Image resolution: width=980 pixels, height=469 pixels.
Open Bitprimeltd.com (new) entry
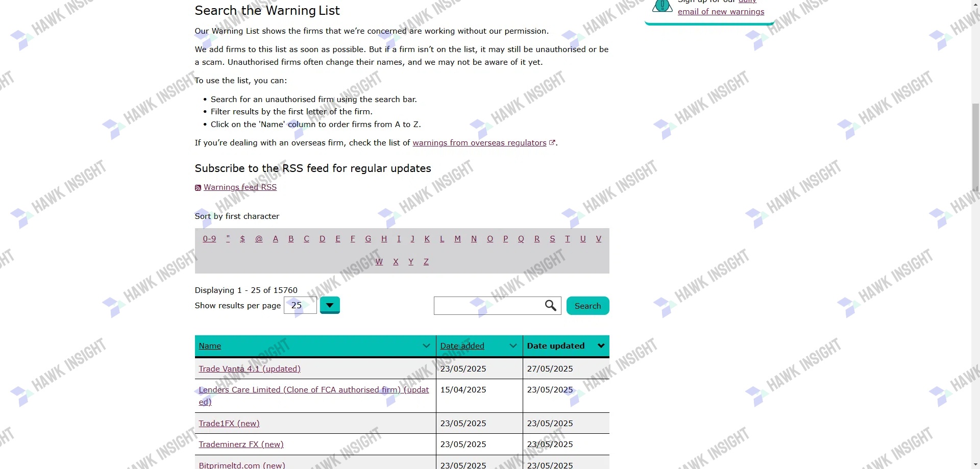(242, 465)
